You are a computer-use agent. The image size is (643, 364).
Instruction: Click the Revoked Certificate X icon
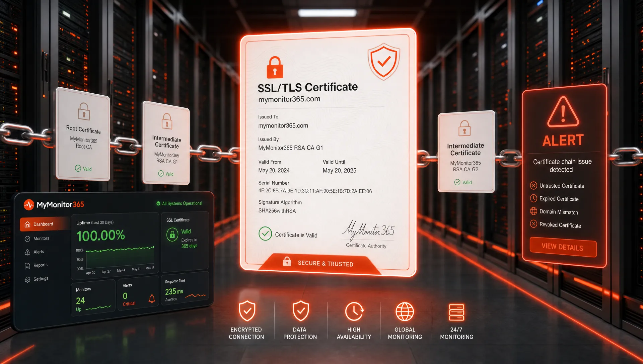[x=533, y=224]
